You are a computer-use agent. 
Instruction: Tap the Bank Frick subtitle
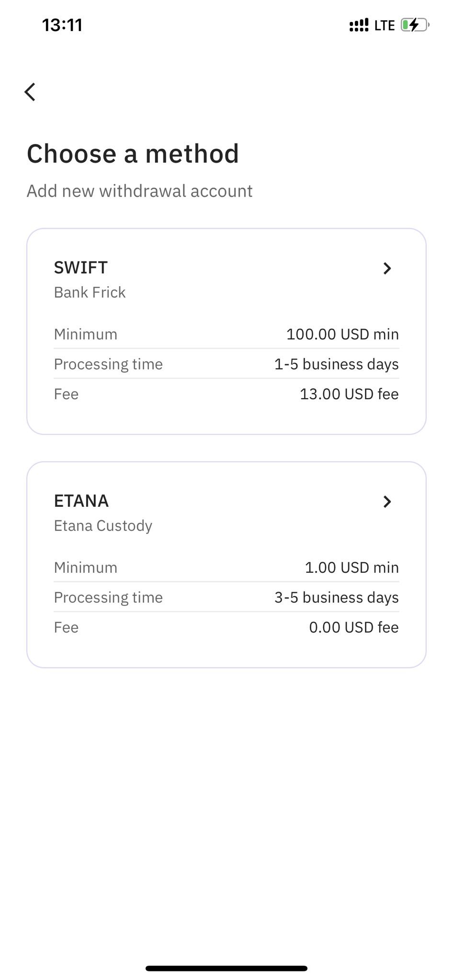[90, 292]
